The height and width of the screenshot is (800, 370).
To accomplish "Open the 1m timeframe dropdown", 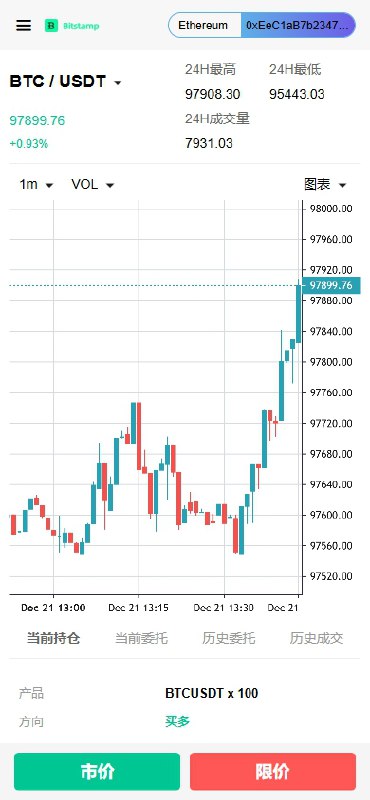I will 36,185.
